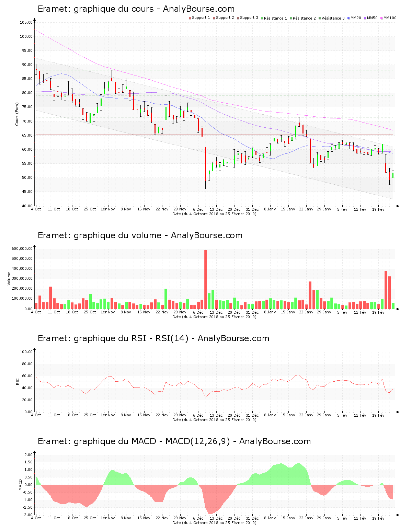Click the 100.00 value on the RSI axis
This screenshot has width=412, height=532.
[x=26, y=352]
